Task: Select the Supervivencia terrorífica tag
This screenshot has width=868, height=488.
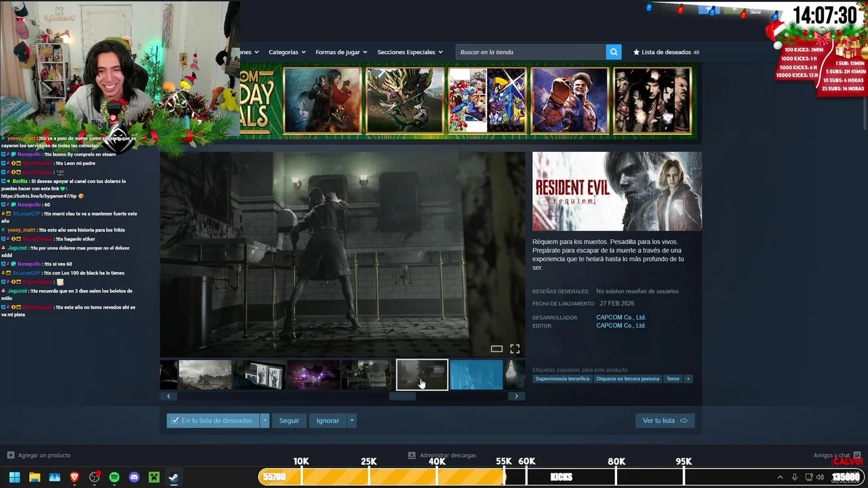Action: (x=562, y=379)
